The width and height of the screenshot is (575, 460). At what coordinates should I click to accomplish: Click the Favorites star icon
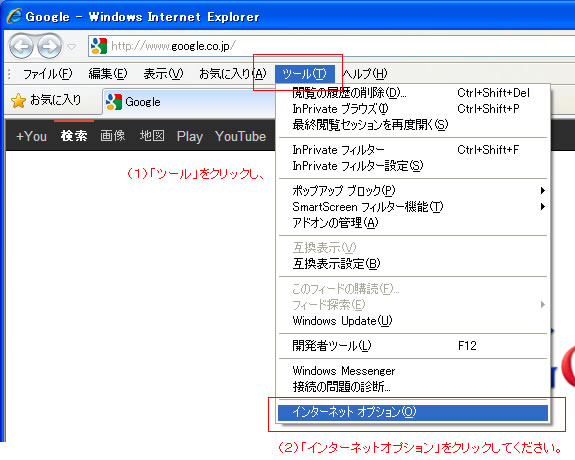[x=18, y=101]
